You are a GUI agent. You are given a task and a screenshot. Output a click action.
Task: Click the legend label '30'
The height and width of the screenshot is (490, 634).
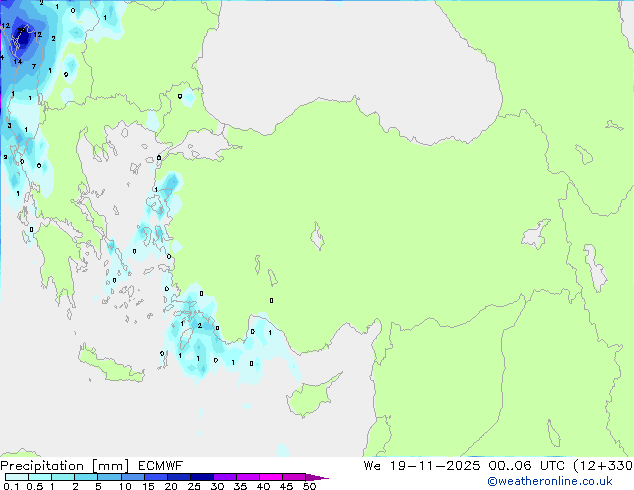[217, 486]
